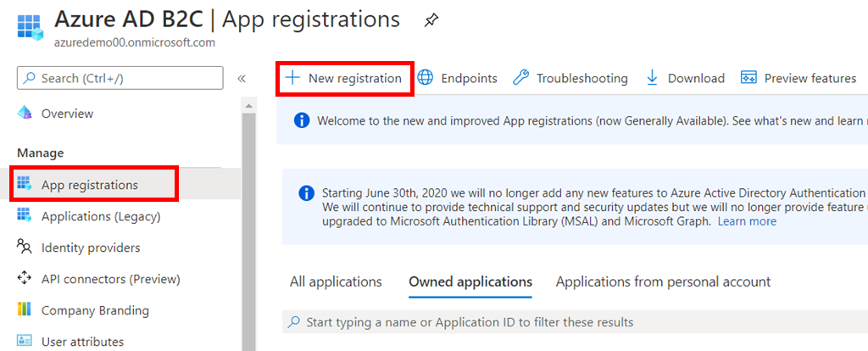Click the Overview icon in the sidebar

point(25,114)
